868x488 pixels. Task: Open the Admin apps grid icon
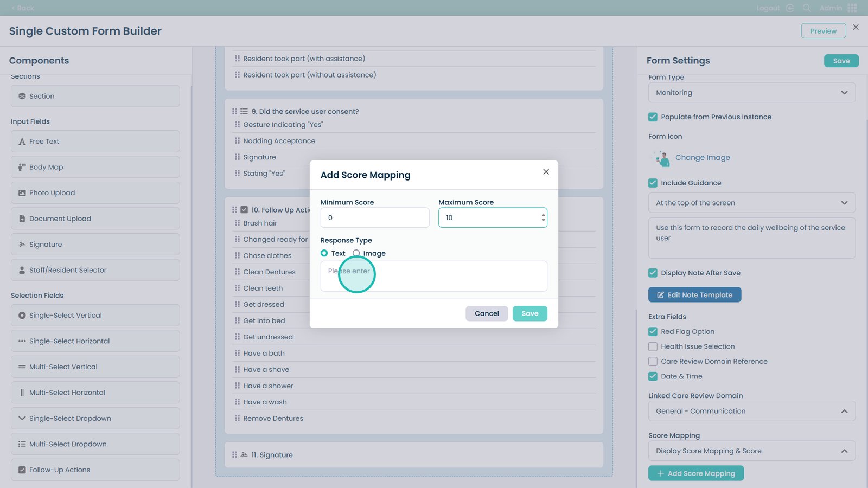(852, 8)
